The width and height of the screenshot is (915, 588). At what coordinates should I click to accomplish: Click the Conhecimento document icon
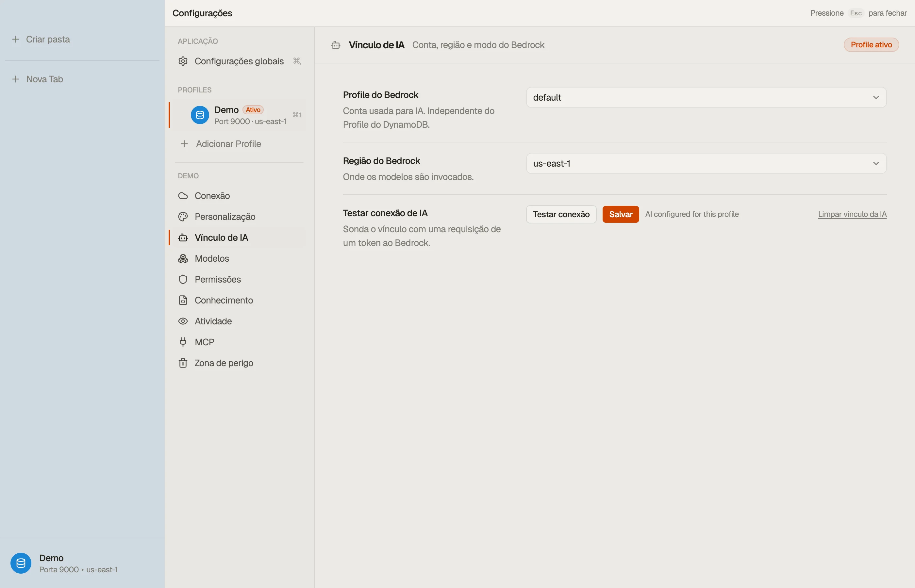click(x=183, y=301)
